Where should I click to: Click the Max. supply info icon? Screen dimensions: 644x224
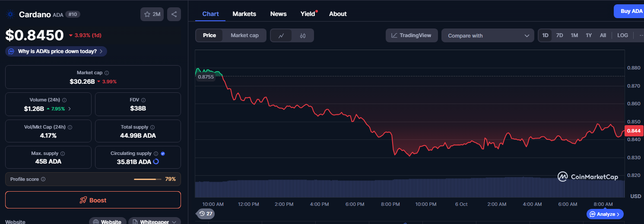(63, 154)
